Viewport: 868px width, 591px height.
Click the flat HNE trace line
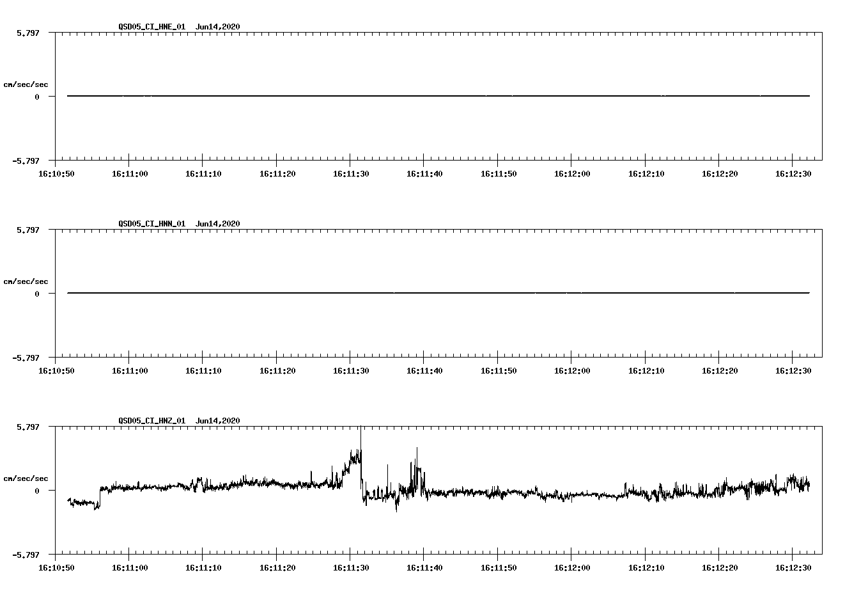438,96
